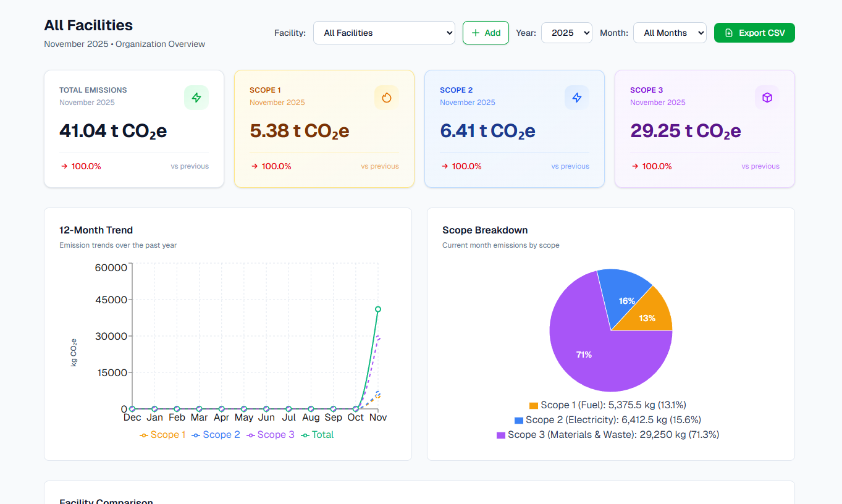Image resolution: width=842 pixels, height=504 pixels.
Task: Open the Year dropdown set to 2025
Action: coord(566,32)
